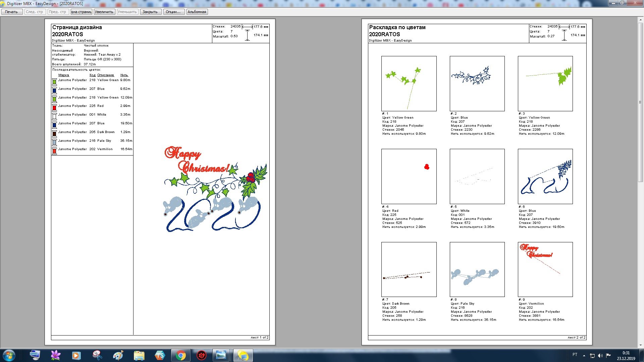The image size is (644, 362).
Task: Open the media player taskbar icon
Action: click(76, 355)
